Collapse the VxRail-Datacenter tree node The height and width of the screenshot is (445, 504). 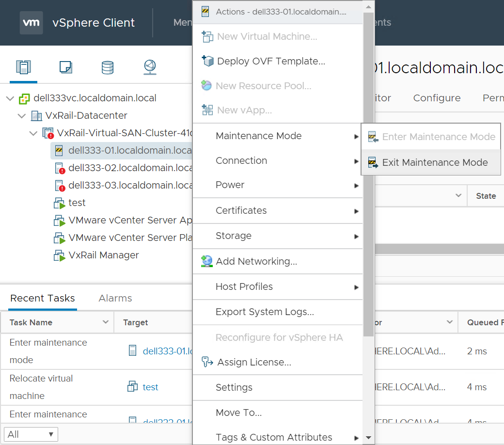[x=22, y=116]
